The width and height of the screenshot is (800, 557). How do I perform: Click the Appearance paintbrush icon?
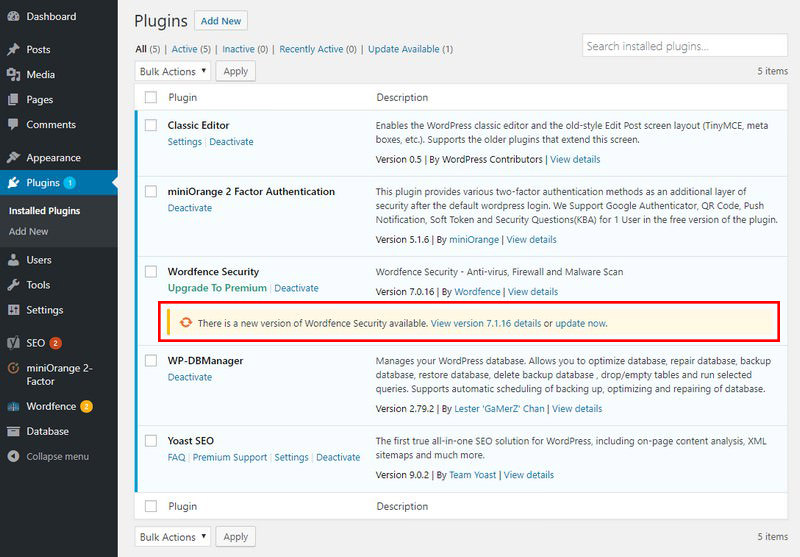[x=13, y=158]
